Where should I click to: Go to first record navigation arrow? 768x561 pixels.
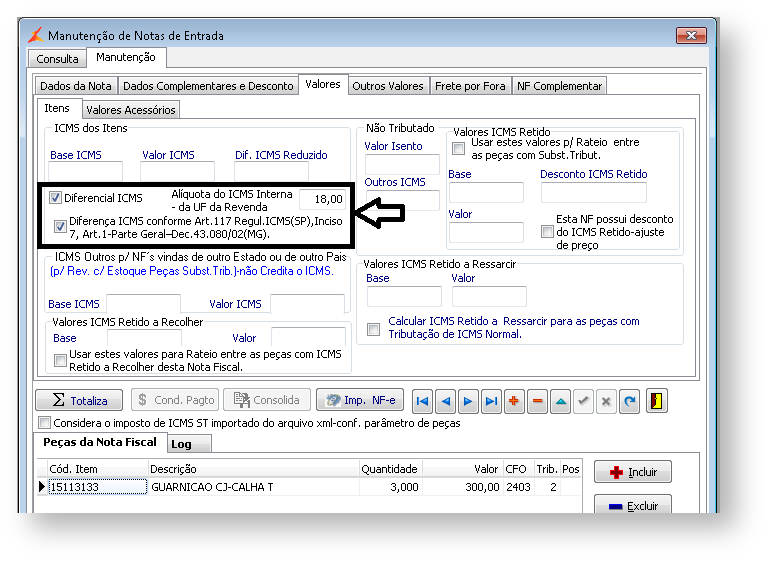[422, 401]
